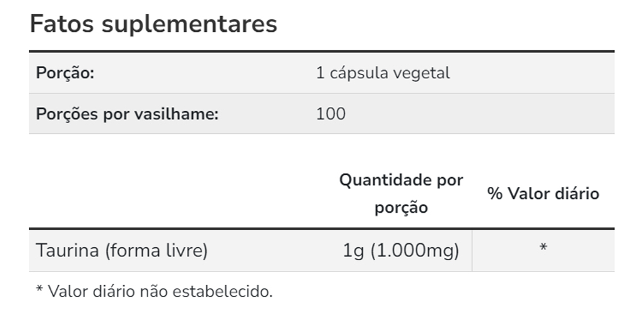
Task: Select the 'Porção:' row label
Action: pyautogui.click(x=65, y=73)
